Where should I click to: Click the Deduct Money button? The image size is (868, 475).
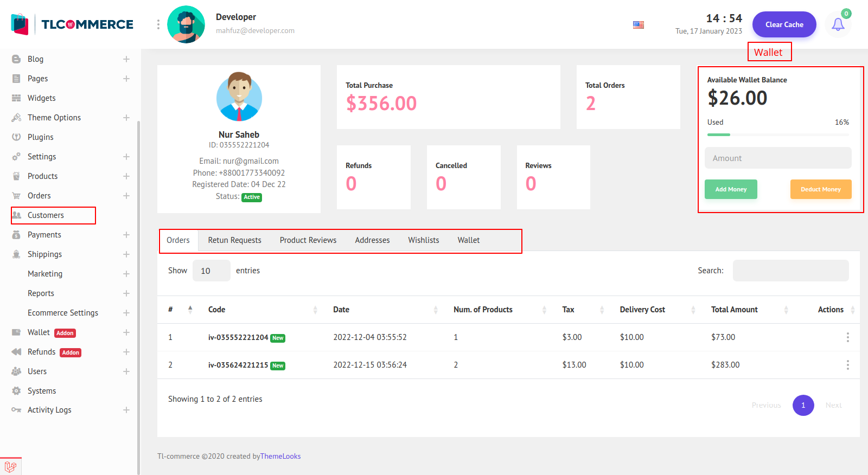[820, 189]
